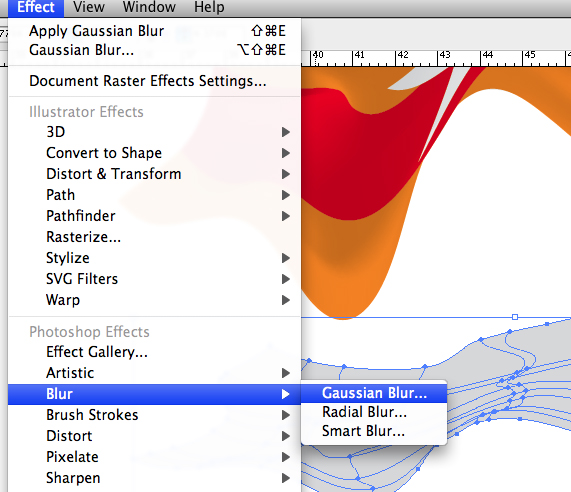Open the View menu

tap(88, 7)
